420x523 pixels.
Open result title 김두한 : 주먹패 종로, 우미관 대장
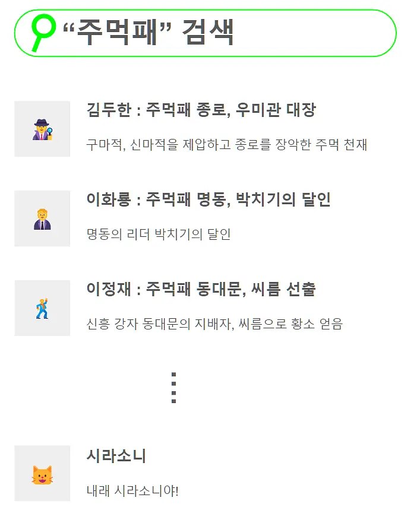pos(201,110)
